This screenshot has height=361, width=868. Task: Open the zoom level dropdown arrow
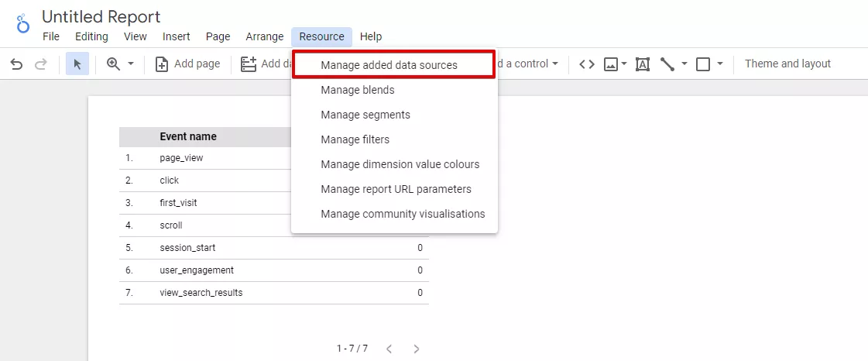(x=131, y=64)
